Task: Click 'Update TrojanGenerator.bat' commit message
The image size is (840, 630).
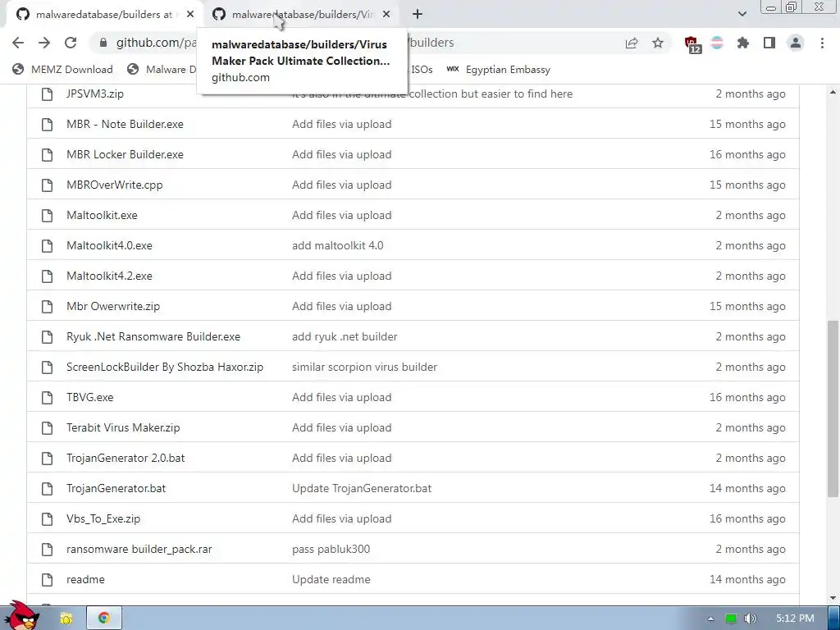Action: pyautogui.click(x=362, y=488)
